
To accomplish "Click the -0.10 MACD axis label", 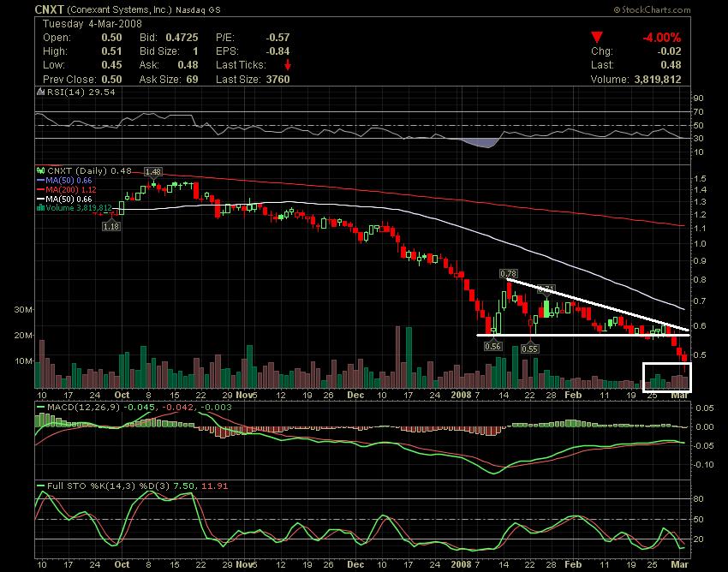I will [x=704, y=465].
